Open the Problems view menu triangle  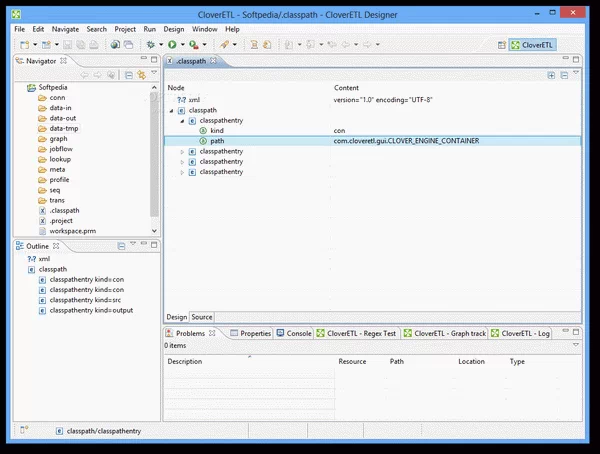pos(576,345)
